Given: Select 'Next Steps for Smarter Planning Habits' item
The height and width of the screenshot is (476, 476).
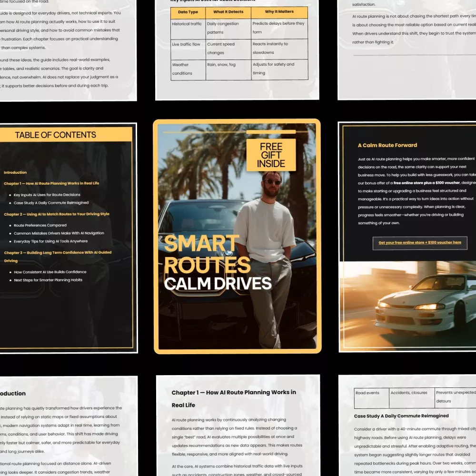Looking at the screenshot, I should [x=48, y=280].
